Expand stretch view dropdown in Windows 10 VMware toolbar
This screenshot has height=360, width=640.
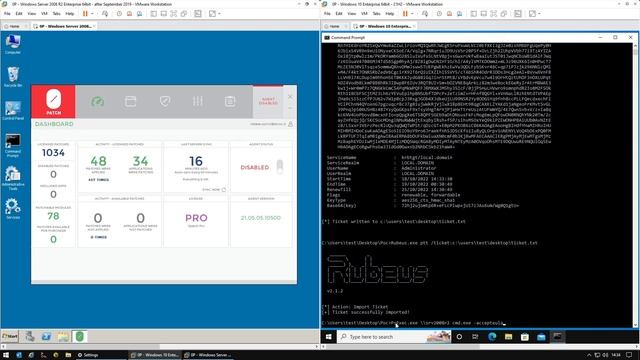pos(540,13)
